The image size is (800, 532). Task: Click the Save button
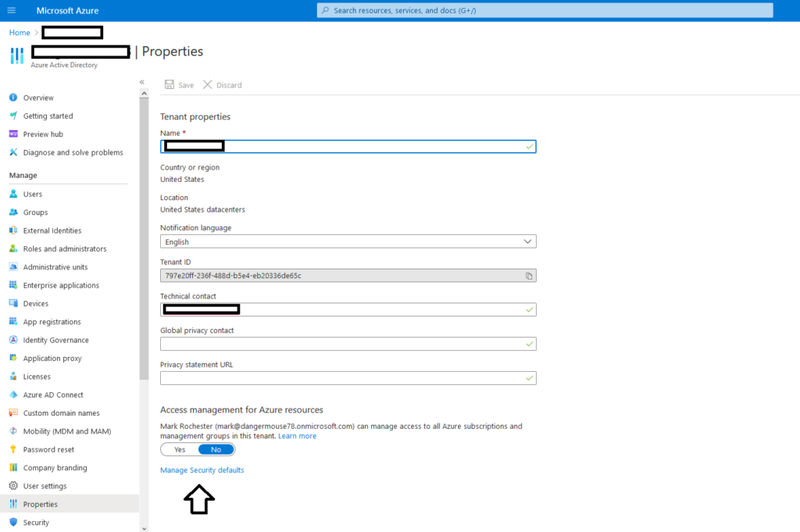pos(179,84)
